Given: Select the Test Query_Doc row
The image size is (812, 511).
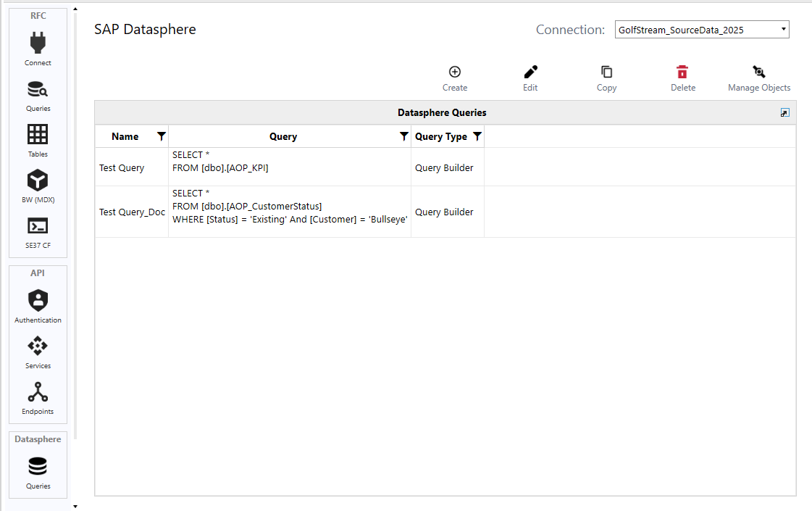Looking at the screenshot, I should click(x=132, y=212).
